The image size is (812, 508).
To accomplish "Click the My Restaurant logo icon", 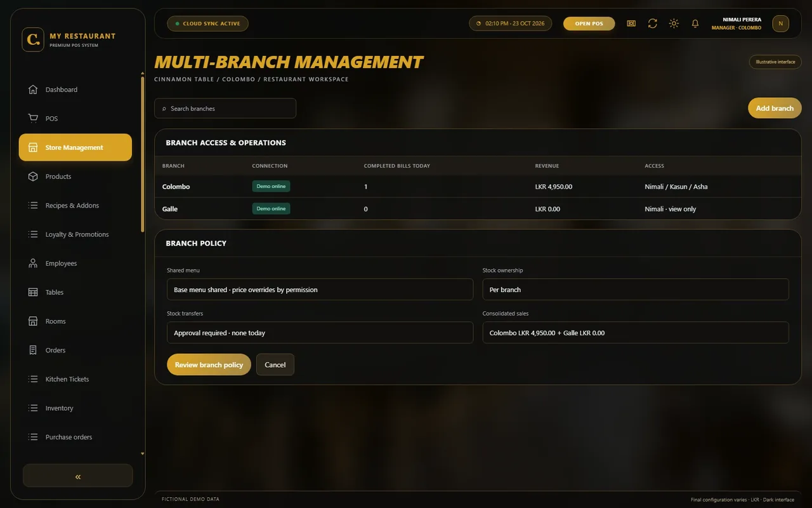I will tap(33, 39).
